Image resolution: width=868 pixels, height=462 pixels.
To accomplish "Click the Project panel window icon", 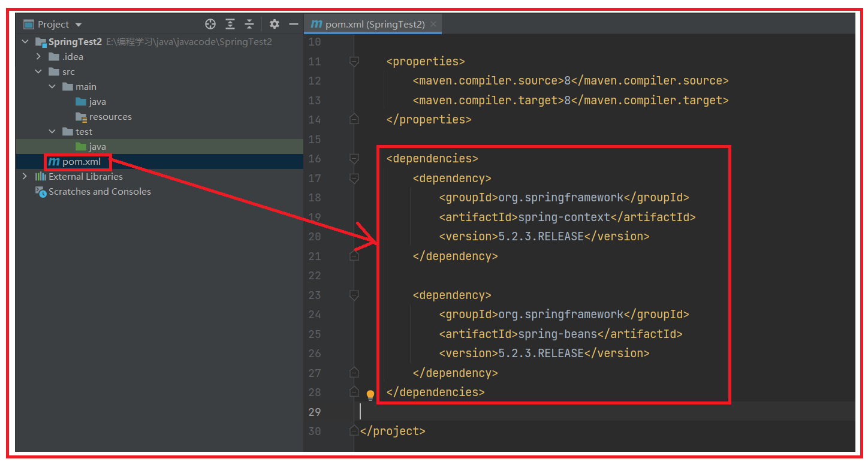I will (28, 24).
